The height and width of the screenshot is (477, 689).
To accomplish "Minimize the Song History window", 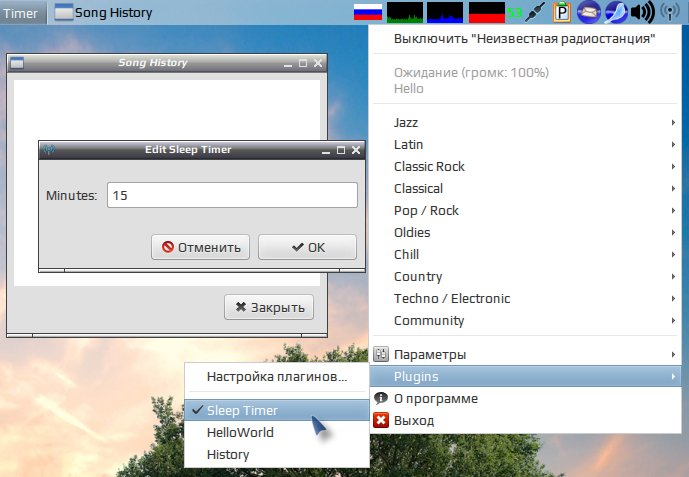I will 288,64.
